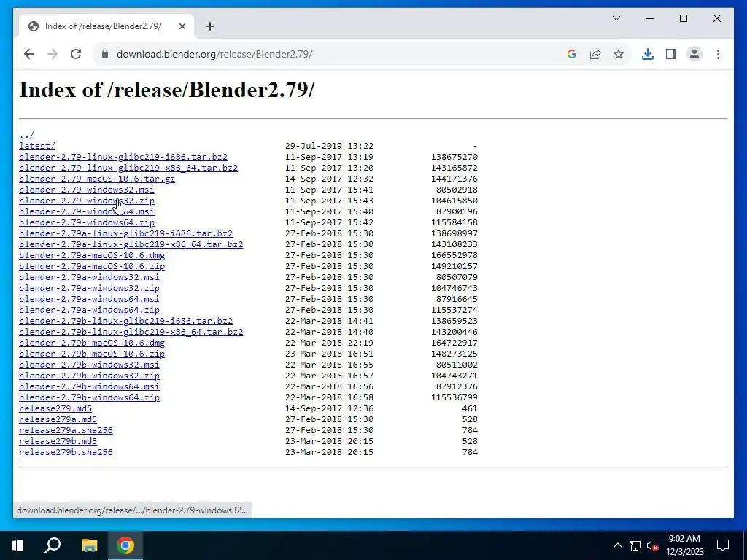Download blender-2.79a-windows64.zip
The height and width of the screenshot is (560, 747).
point(90,310)
